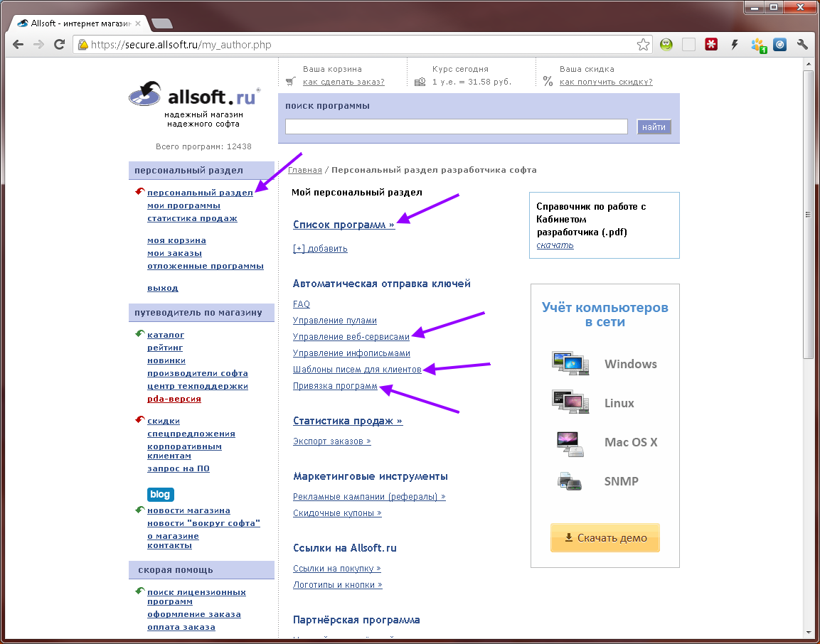The image size is (820, 644).
Task: Open the Chrome wrench settings menu
Action: pos(803,45)
